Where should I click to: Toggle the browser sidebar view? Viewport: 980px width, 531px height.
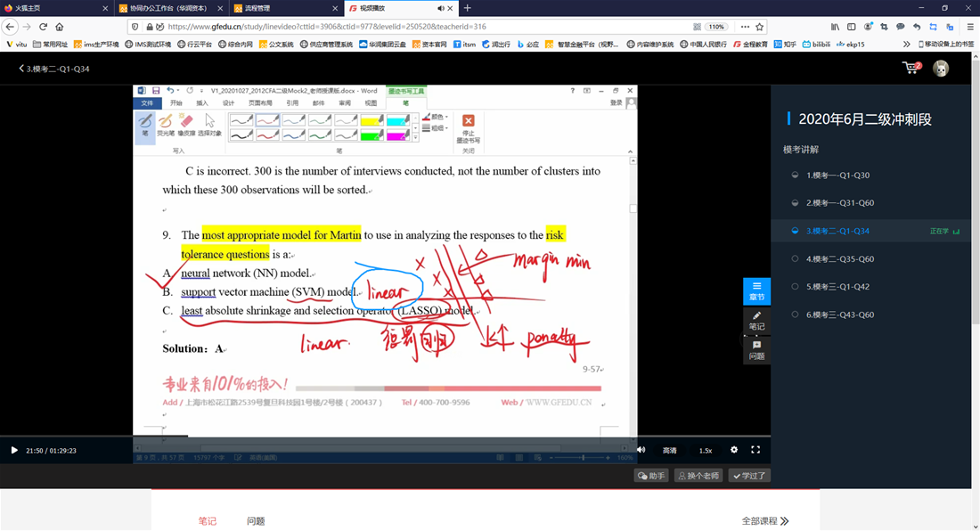[851, 27]
